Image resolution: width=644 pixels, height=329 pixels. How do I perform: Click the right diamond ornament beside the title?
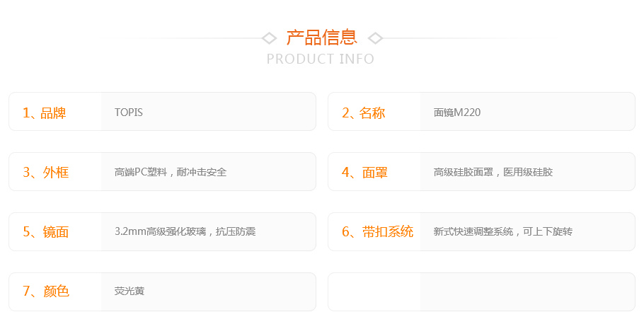pos(375,38)
